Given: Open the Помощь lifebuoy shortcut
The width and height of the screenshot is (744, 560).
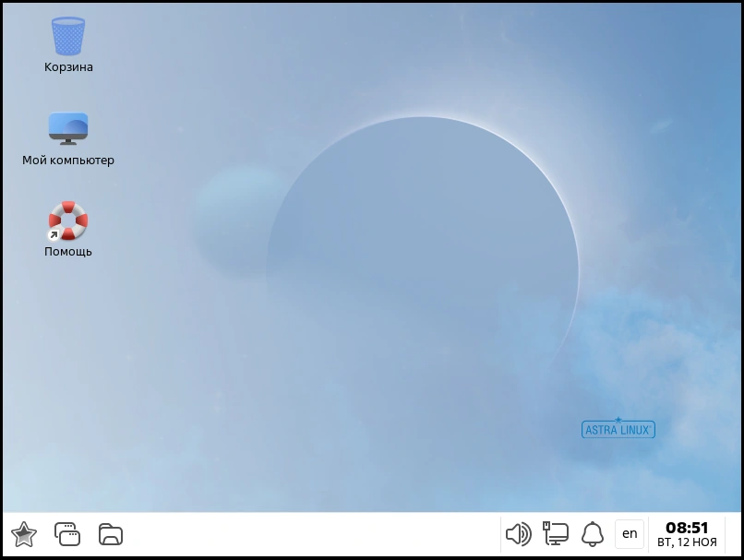Looking at the screenshot, I should click(x=68, y=221).
